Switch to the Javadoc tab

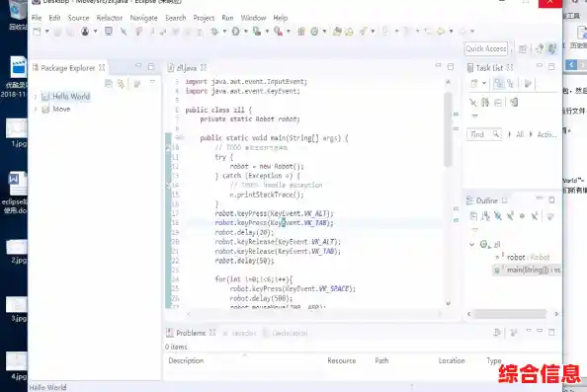240,334
